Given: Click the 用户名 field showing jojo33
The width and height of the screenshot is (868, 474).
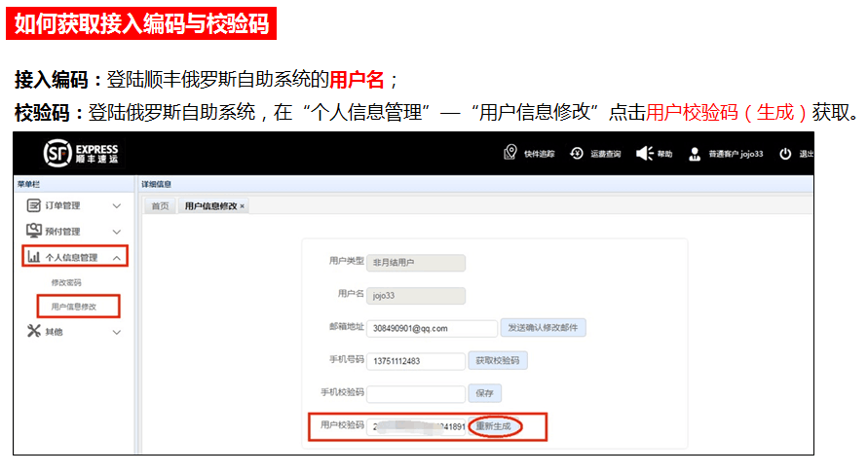Looking at the screenshot, I should tap(416, 295).
